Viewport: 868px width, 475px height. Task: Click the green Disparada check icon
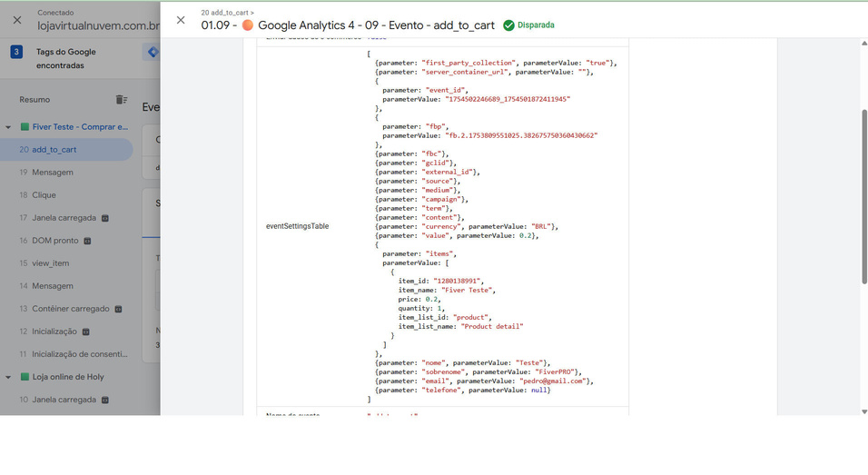click(508, 25)
